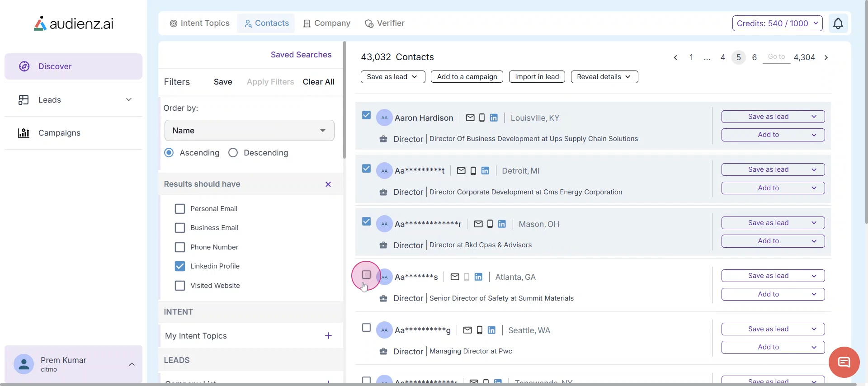
Task: Click the notification bell icon
Action: [x=838, y=24]
